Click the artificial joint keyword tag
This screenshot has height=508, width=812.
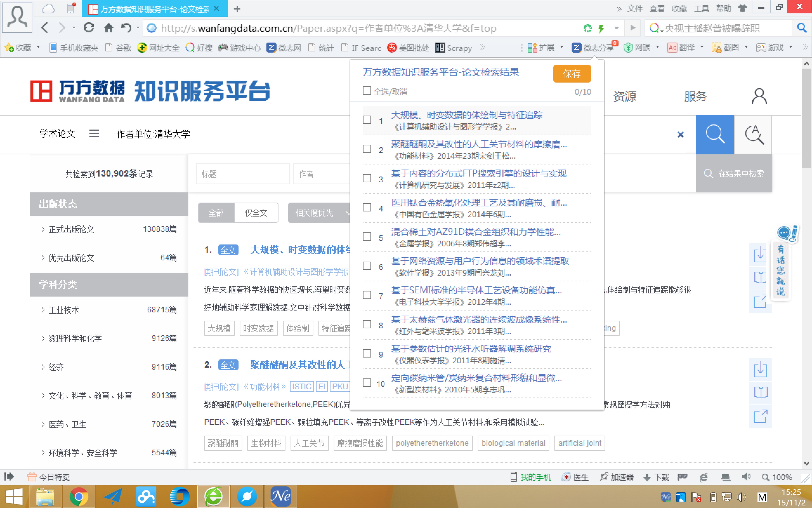pyautogui.click(x=580, y=443)
